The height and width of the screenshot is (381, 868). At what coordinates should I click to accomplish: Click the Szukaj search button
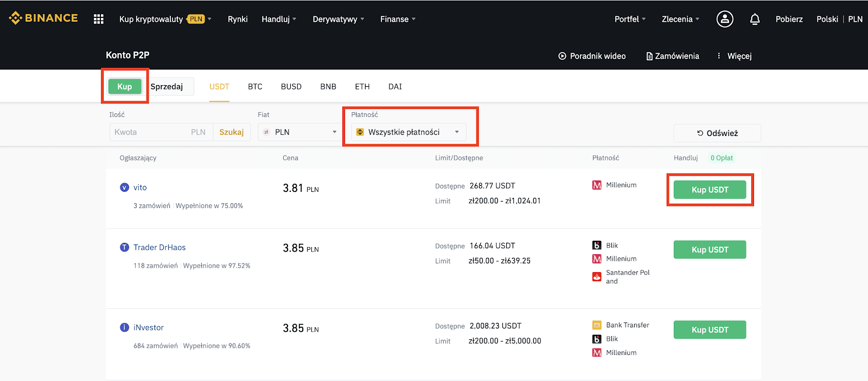point(232,132)
